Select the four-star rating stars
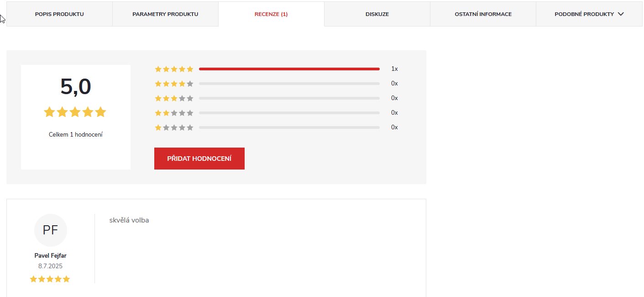644x297 pixels. pyautogui.click(x=174, y=83)
